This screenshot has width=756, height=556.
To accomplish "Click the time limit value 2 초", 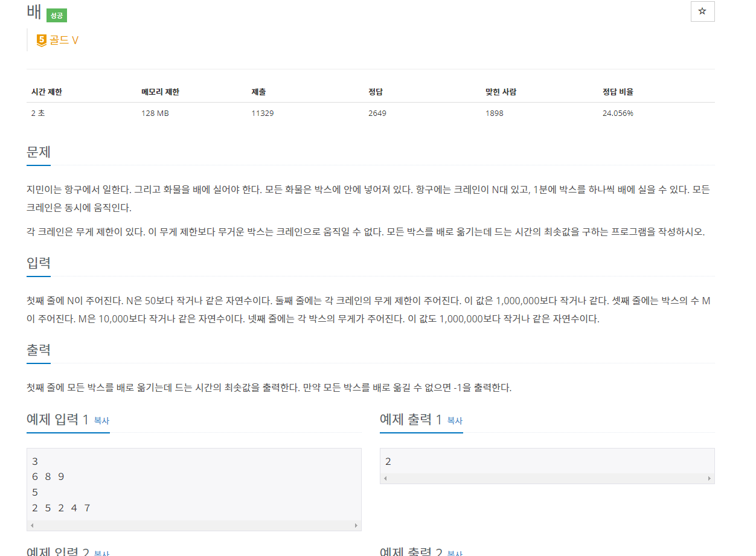I will [x=38, y=113].
